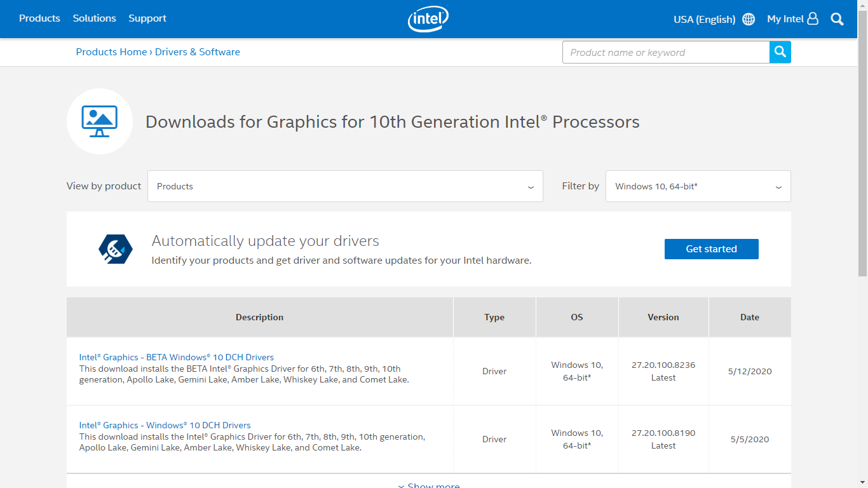The image size is (868, 488).
Task: Open the 'Filter by' Windows 10 64-bit dropdown
Action: click(698, 186)
